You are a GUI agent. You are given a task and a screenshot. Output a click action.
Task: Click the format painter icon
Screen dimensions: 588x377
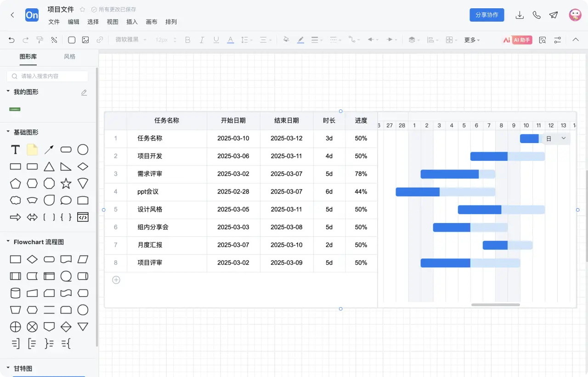[40, 40]
